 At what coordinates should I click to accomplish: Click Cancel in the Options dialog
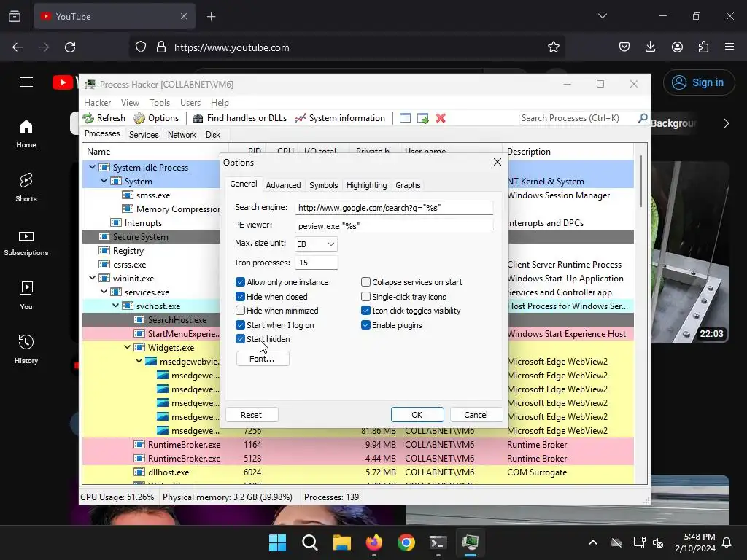click(x=476, y=415)
